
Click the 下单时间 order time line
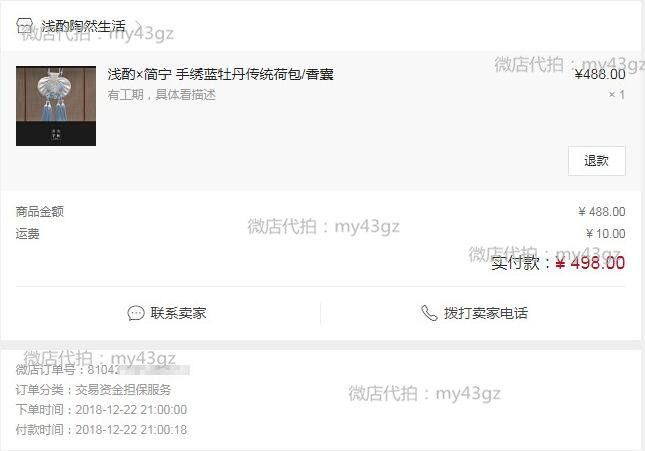tap(102, 409)
